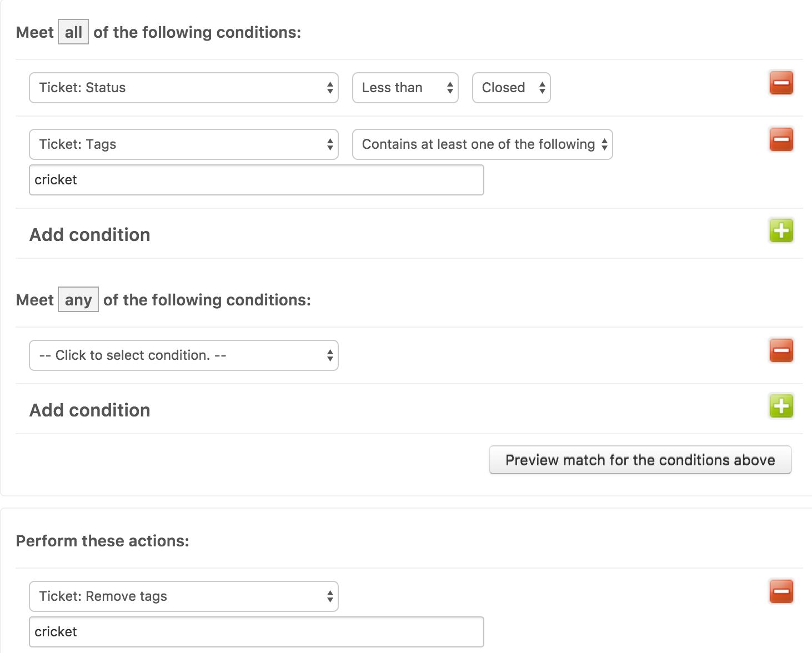Image resolution: width=812 pixels, height=653 pixels.
Task: Add a condition to the 'all' section
Action: pos(781,231)
